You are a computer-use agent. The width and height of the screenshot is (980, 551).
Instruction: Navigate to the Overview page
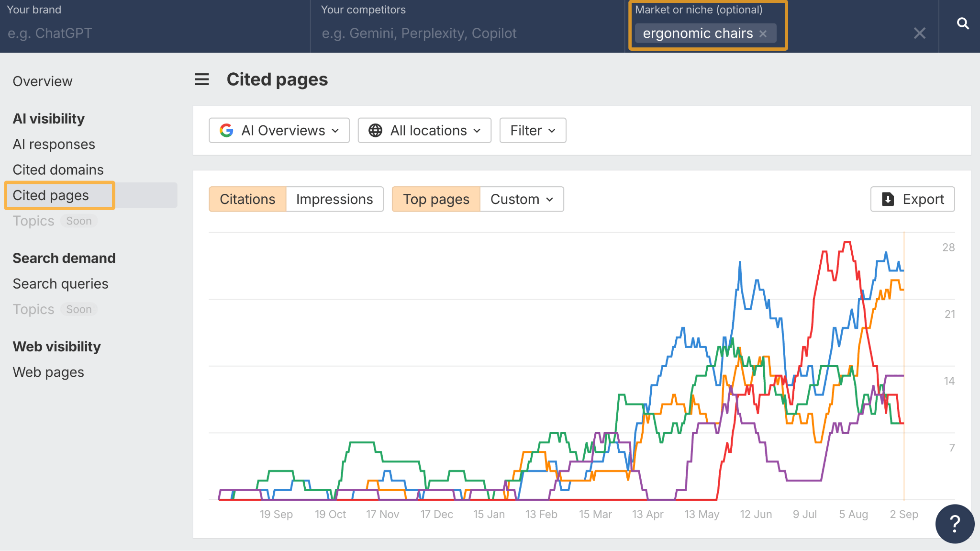tap(43, 81)
